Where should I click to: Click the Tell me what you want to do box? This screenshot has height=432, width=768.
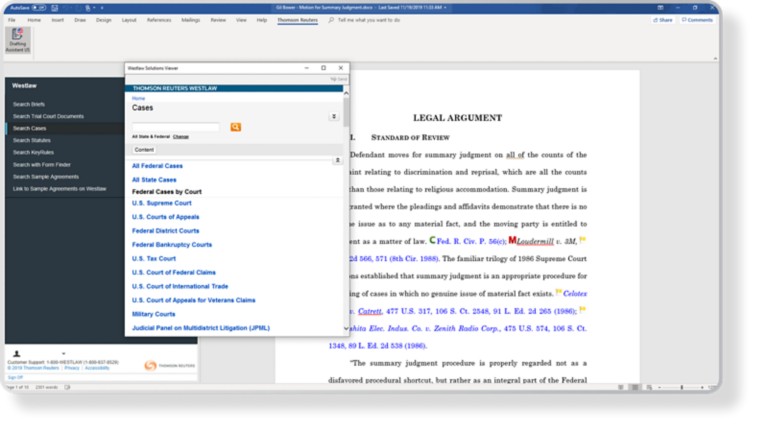point(364,20)
